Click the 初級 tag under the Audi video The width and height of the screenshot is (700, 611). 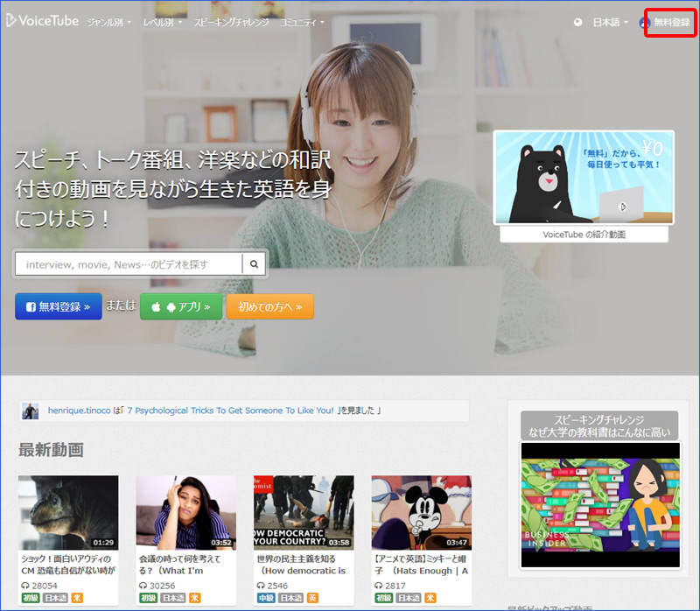pos(29,598)
